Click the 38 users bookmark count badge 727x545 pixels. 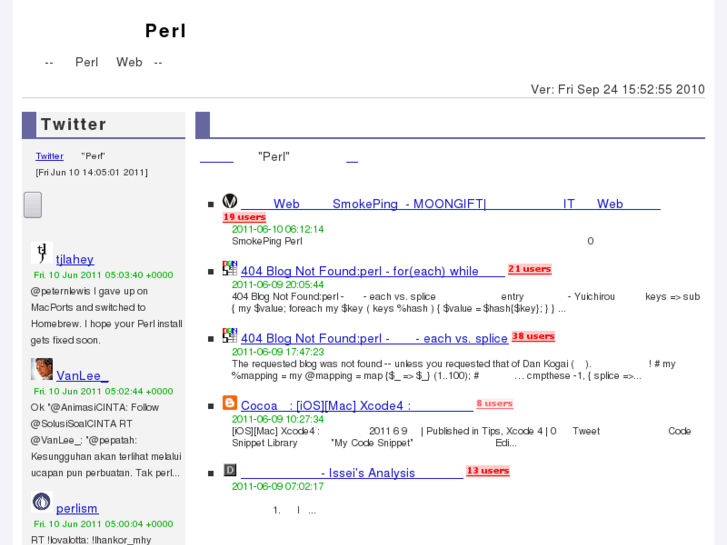tap(533, 337)
